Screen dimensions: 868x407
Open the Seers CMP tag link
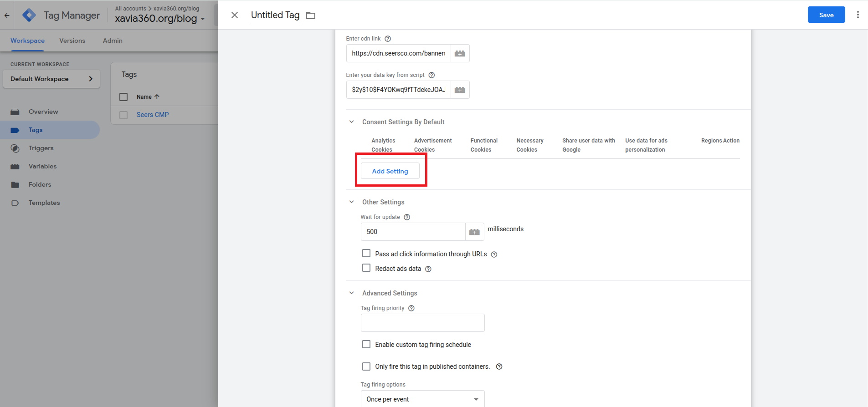[x=153, y=115]
